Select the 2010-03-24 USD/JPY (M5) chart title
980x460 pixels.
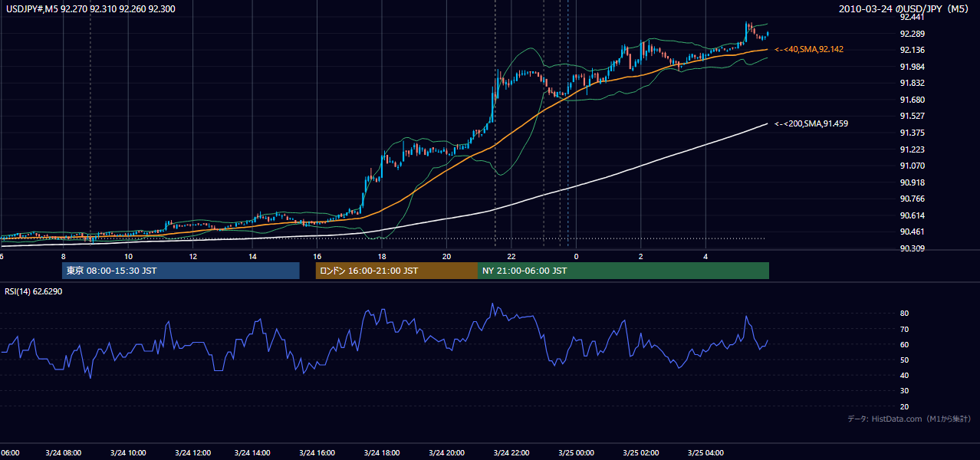pos(905,8)
